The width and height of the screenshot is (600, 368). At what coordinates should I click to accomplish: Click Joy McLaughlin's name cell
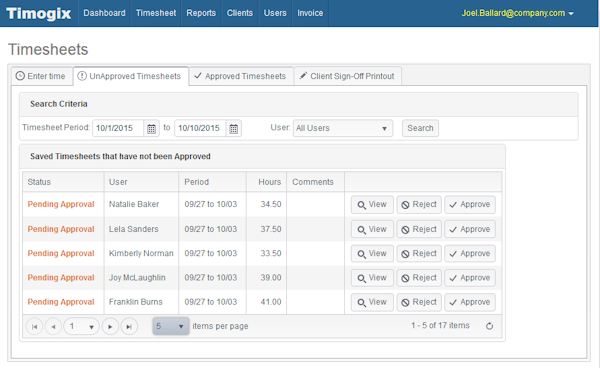tap(141, 278)
